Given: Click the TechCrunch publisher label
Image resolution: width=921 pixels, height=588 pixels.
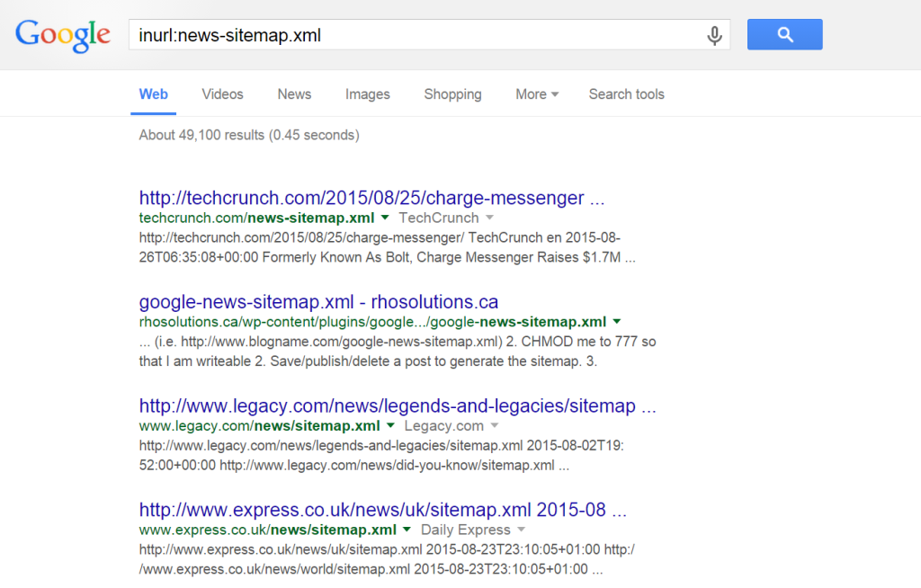Looking at the screenshot, I should pyautogui.click(x=439, y=218).
